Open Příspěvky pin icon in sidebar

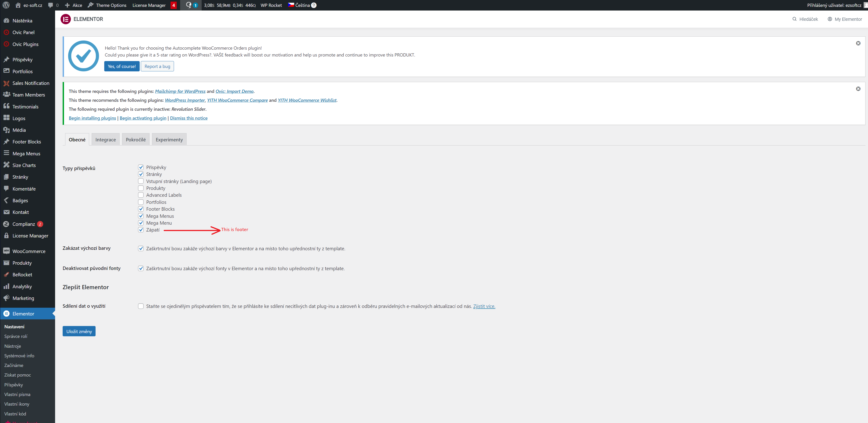(x=6, y=60)
